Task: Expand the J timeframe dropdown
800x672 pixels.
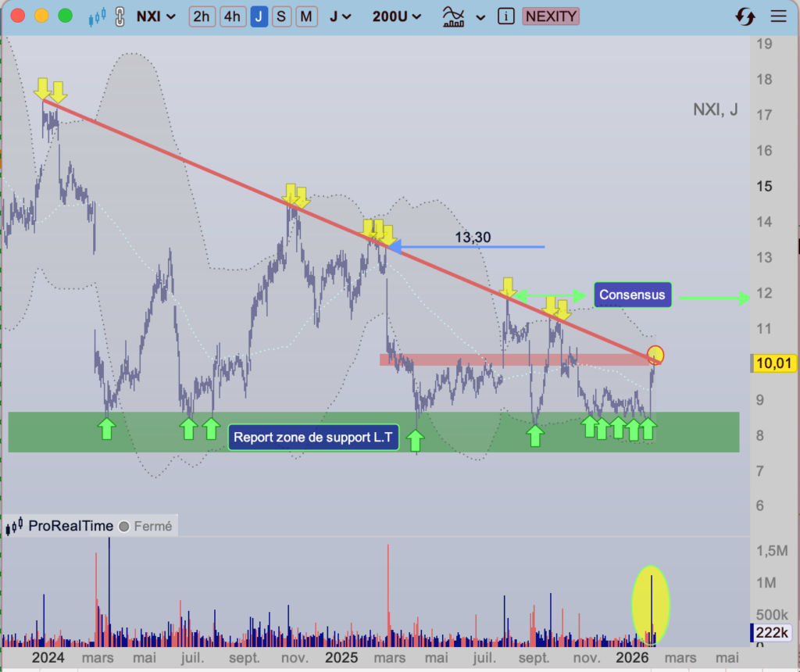Action: [x=341, y=17]
